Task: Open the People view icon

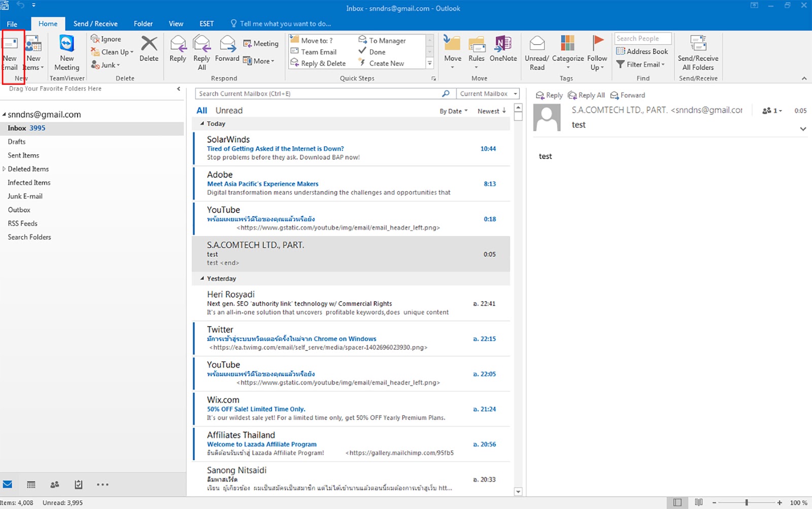Action: click(x=55, y=485)
